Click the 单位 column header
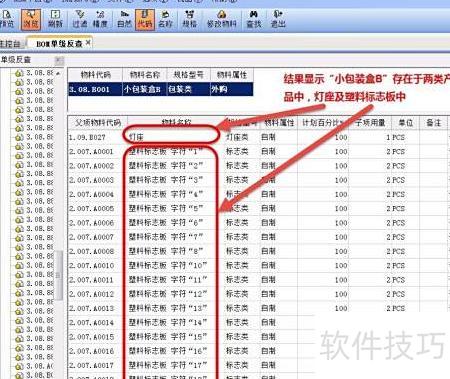Viewport: 450px width, 379px height. coord(405,123)
